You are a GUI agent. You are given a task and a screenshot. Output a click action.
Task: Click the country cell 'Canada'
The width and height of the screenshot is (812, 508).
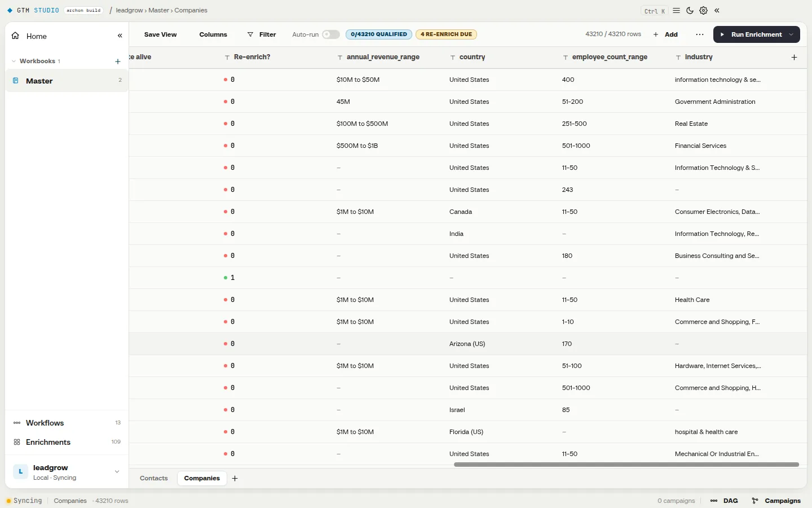pos(461,212)
